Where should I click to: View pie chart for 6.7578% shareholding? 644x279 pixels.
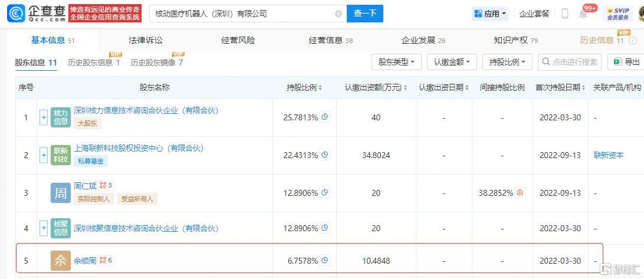[325, 260]
